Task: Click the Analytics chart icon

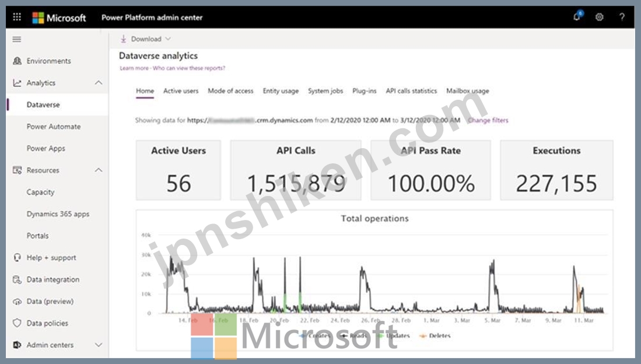Action: click(17, 83)
